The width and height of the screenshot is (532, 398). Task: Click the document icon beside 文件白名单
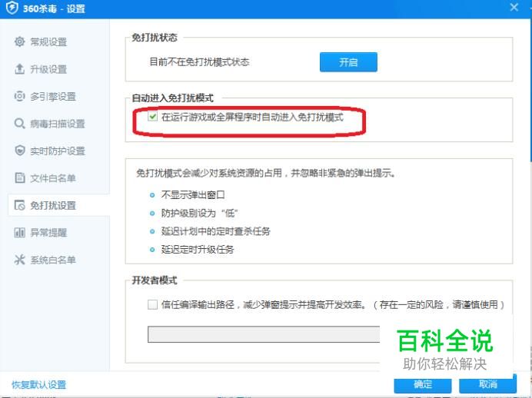pyautogui.click(x=20, y=178)
